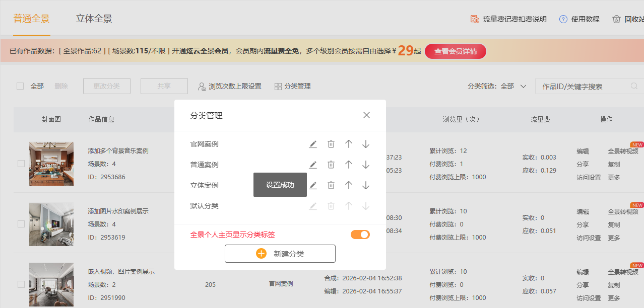Delete the 普通案例 category via trash icon
The width and height of the screenshot is (644, 308).
331,165
